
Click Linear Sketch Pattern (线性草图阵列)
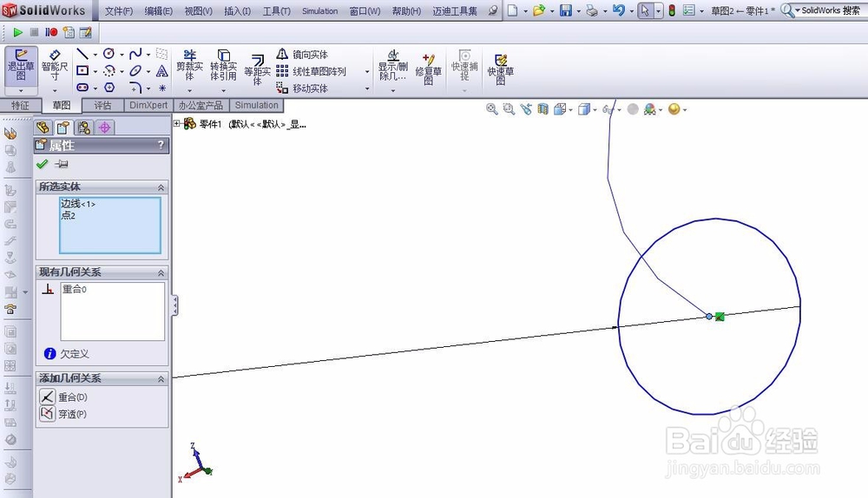311,71
